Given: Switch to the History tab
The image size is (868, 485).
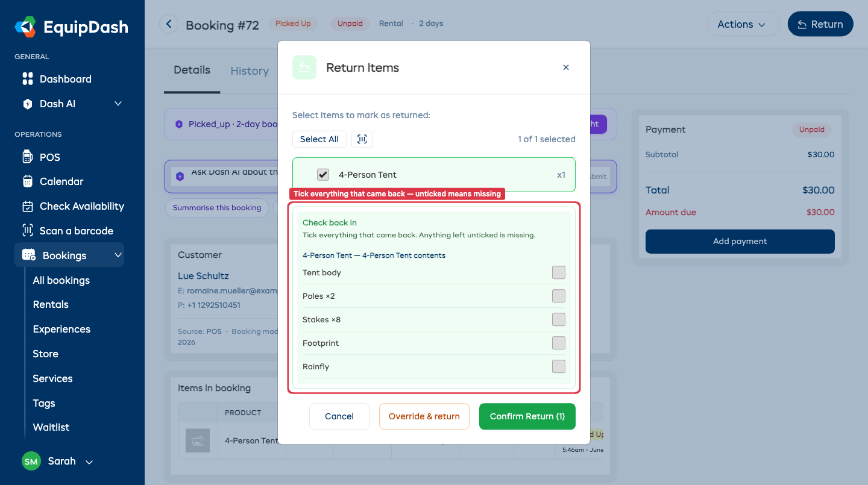Looking at the screenshot, I should click(x=250, y=71).
